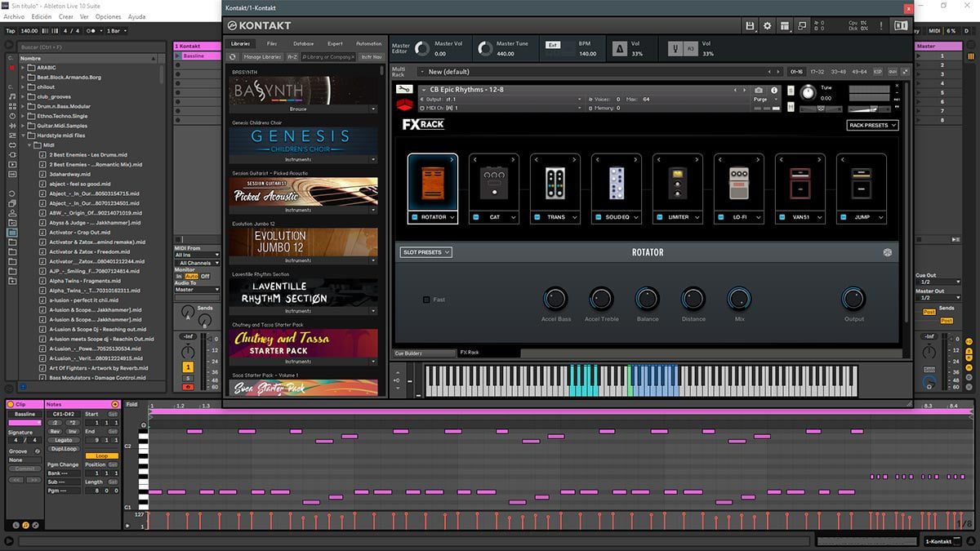980x551 pixels.
Task: Adjust the Output knob in Rotator
Action: 853,298
